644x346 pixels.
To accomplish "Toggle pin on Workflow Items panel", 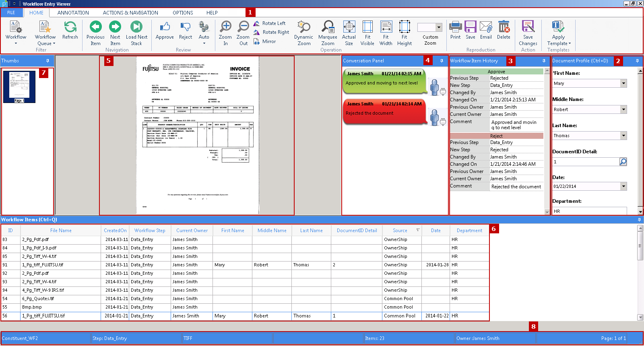I will pyautogui.click(x=639, y=220).
